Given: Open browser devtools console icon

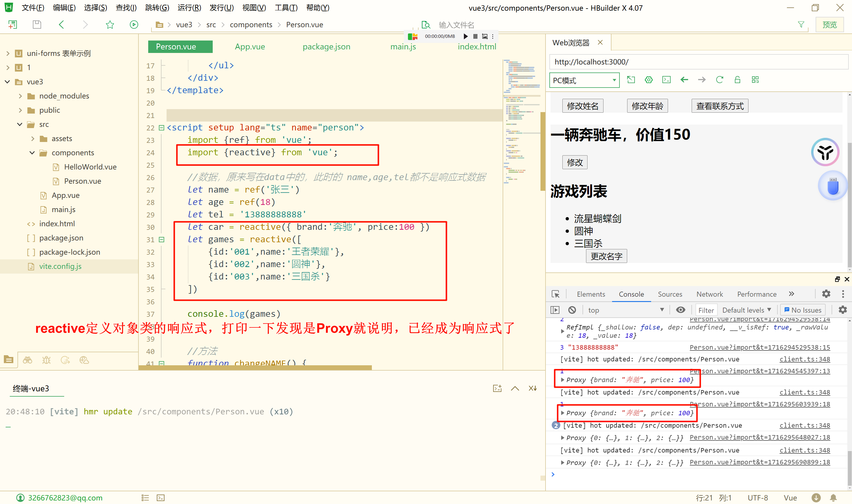Looking at the screenshot, I should 666,80.
